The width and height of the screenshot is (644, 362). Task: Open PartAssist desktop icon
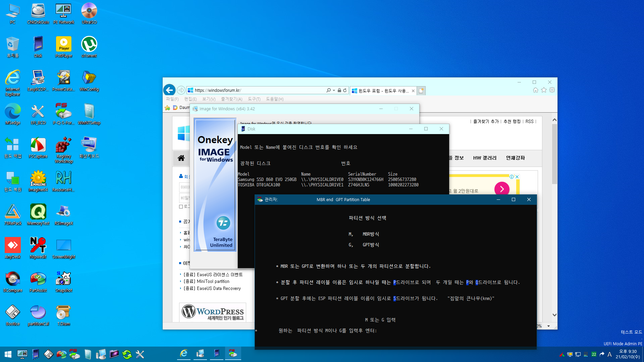click(x=38, y=282)
